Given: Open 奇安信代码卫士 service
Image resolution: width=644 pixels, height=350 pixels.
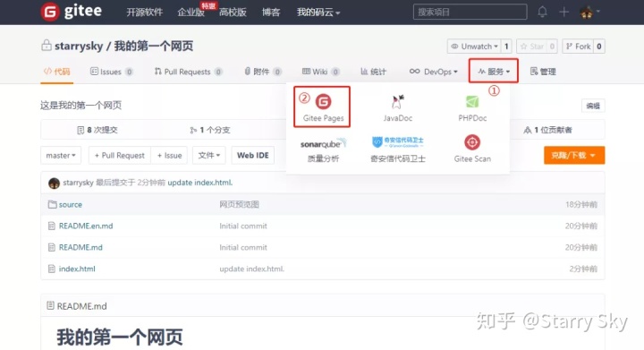Looking at the screenshot, I should click(397, 150).
